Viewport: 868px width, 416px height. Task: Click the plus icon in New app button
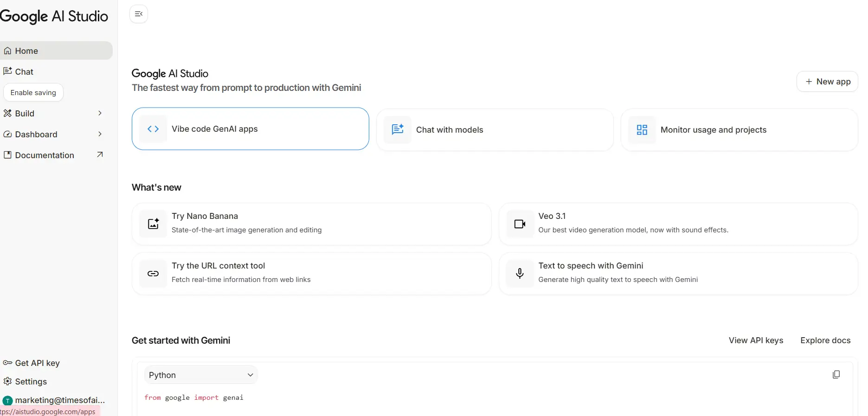tap(809, 82)
